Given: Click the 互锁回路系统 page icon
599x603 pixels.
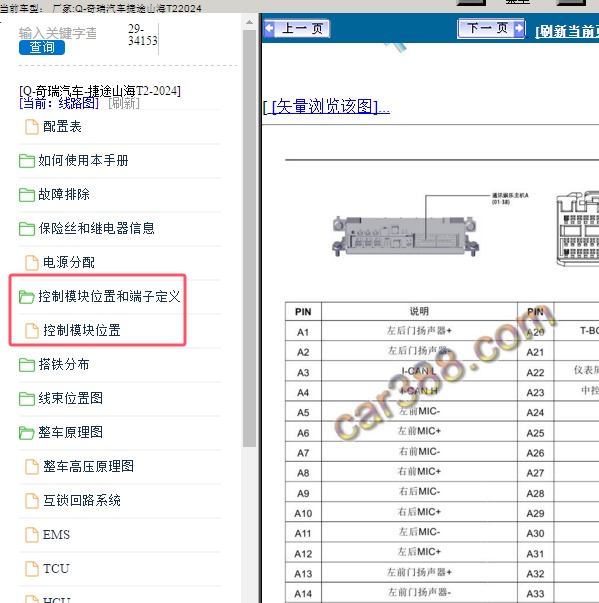Looking at the screenshot, I should coord(32,501).
